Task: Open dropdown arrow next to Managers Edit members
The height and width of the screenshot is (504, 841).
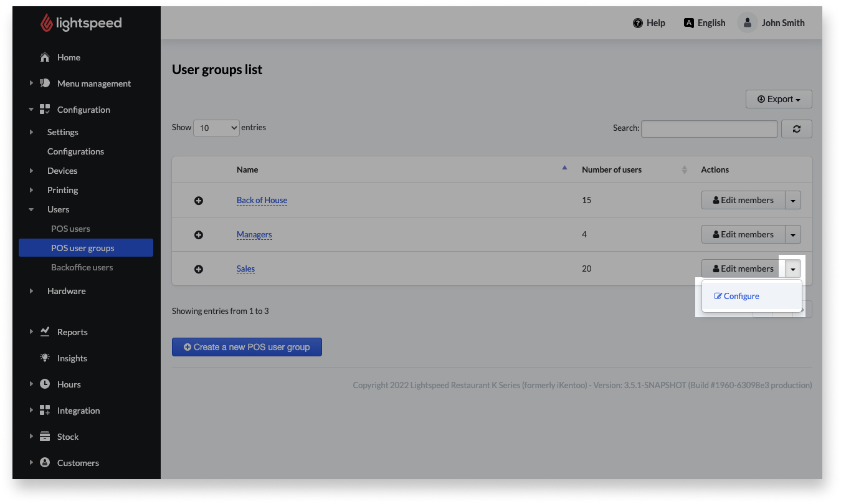Action: (x=792, y=235)
